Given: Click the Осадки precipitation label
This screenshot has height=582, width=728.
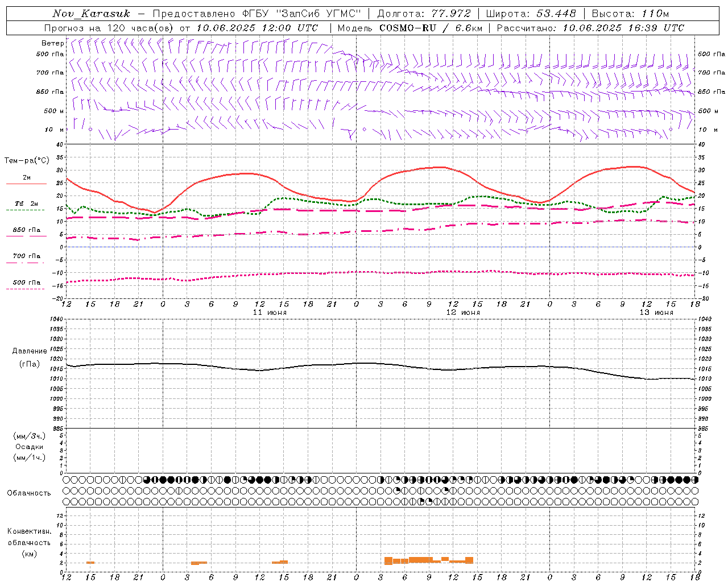Looking at the screenshot, I should click(x=30, y=447).
